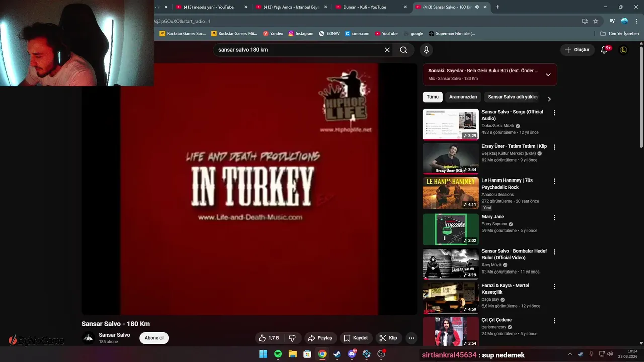Click the video player area

coord(249,189)
